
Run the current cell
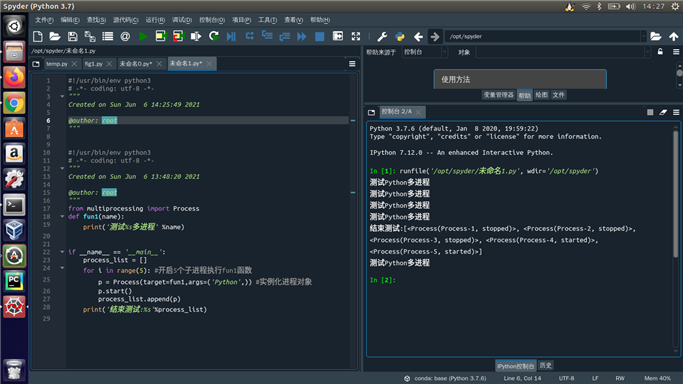pyautogui.click(x=161, y=37)
